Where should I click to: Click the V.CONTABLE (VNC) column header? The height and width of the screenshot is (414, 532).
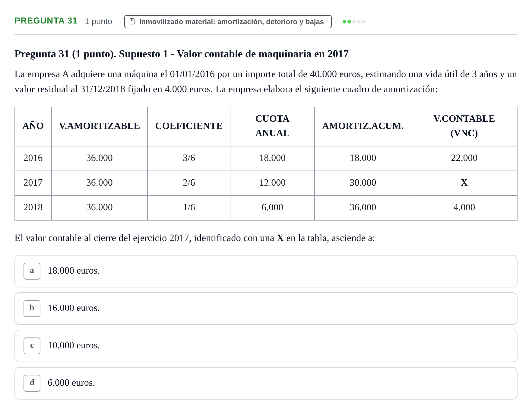pyautogui.click(x=464, y=126)
